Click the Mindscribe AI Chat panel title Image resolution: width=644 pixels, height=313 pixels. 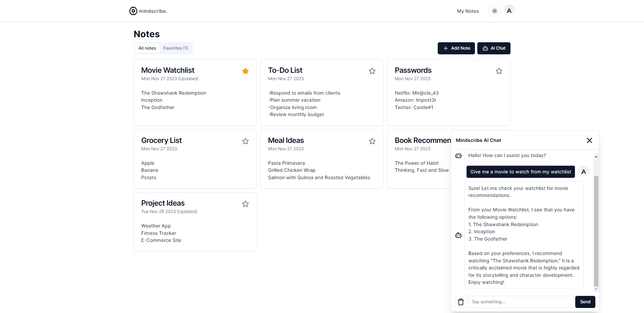pyautogui.click(x=478, y=140)
